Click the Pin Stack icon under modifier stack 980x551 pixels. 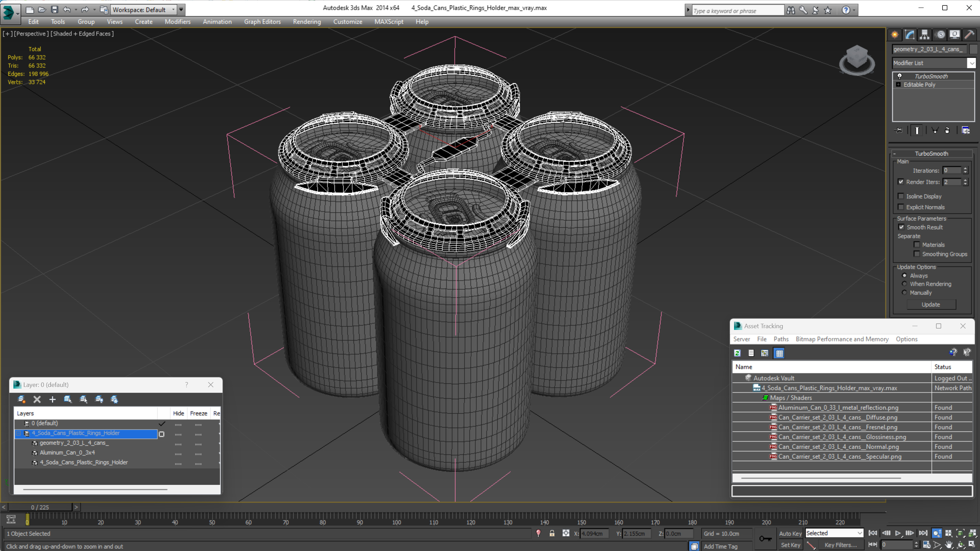coord(899,130)
